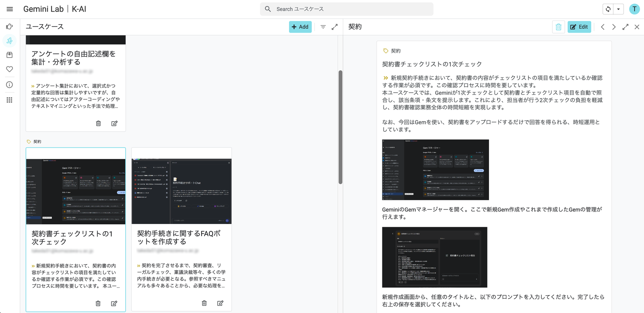The image size is (644, 313).
Task: Click the vertical scrollbar of the ユースケース list
Action: tap(341, 127)
